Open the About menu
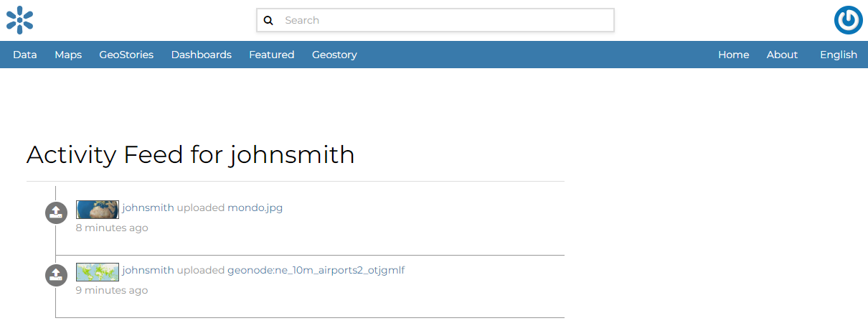Image resolution: width=868 pixels, height=331 pixels. [782, 55]
